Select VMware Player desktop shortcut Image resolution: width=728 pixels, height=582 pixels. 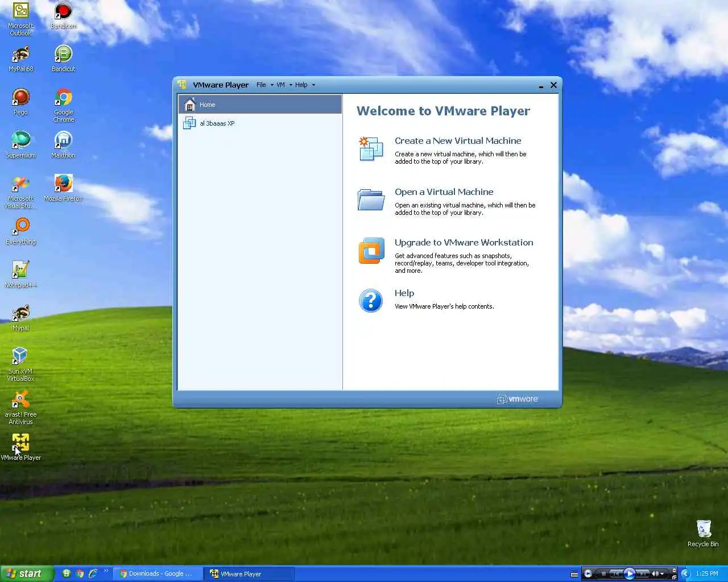(x=21, y=448)
